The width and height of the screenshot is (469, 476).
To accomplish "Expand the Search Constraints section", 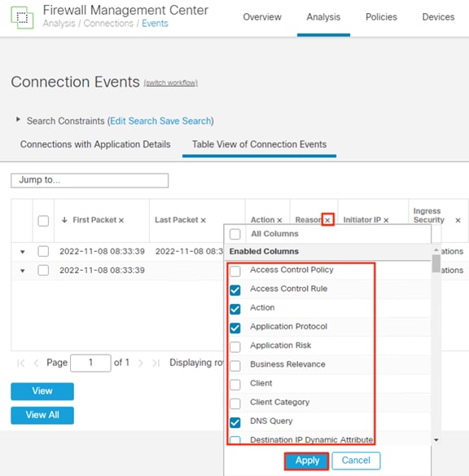I will coord(18,119).
